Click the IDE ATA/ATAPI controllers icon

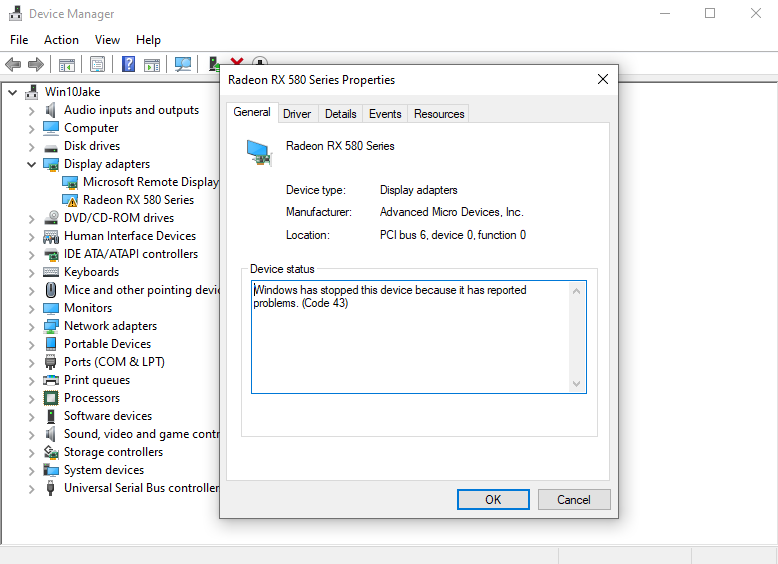(x=51, y=254)
